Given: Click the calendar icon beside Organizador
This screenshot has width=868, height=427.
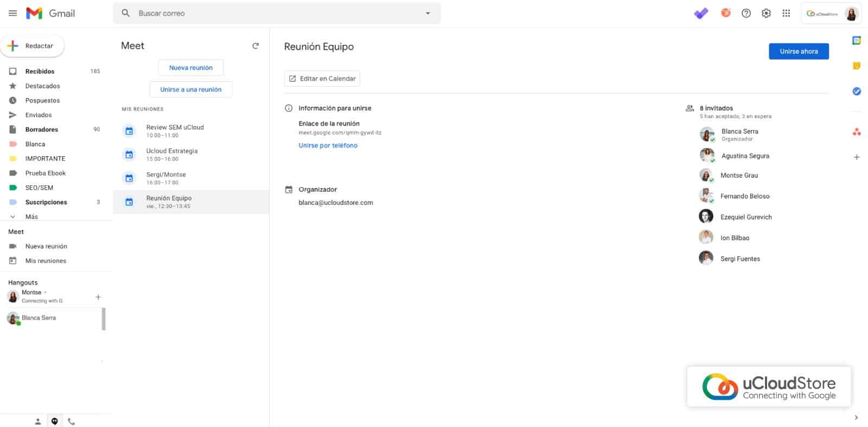Looking at the screenshot, I should pyautogui.click(x=289, y=189).
